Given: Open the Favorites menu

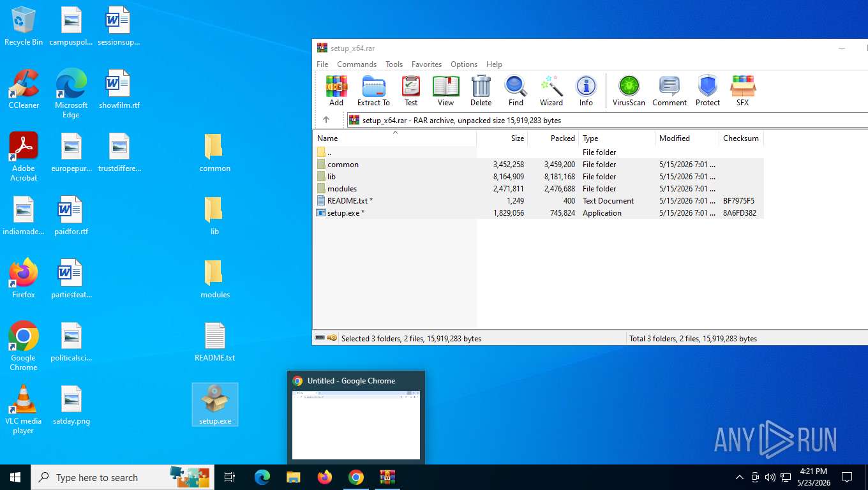Looking at the screenshot, I should pyautogui.click(x=426, y=64).
